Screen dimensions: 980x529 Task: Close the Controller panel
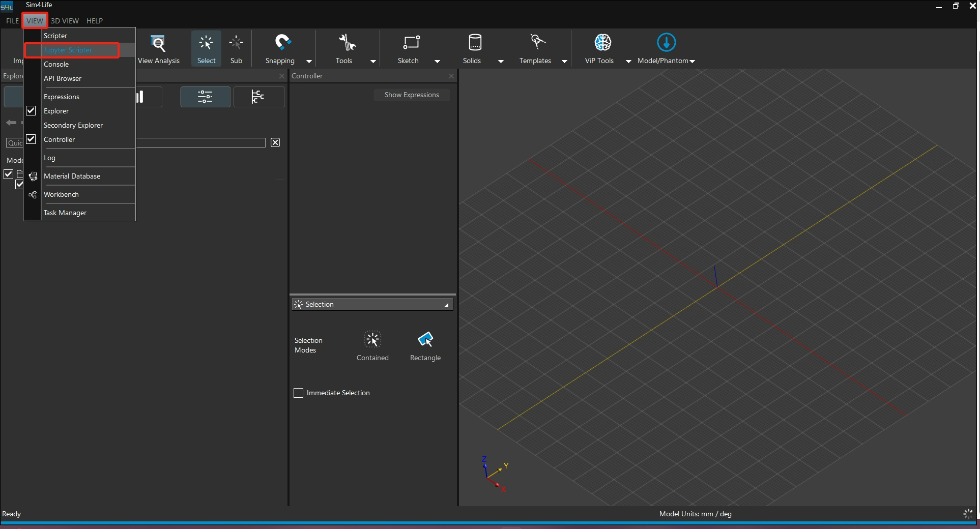click(451, 76)
